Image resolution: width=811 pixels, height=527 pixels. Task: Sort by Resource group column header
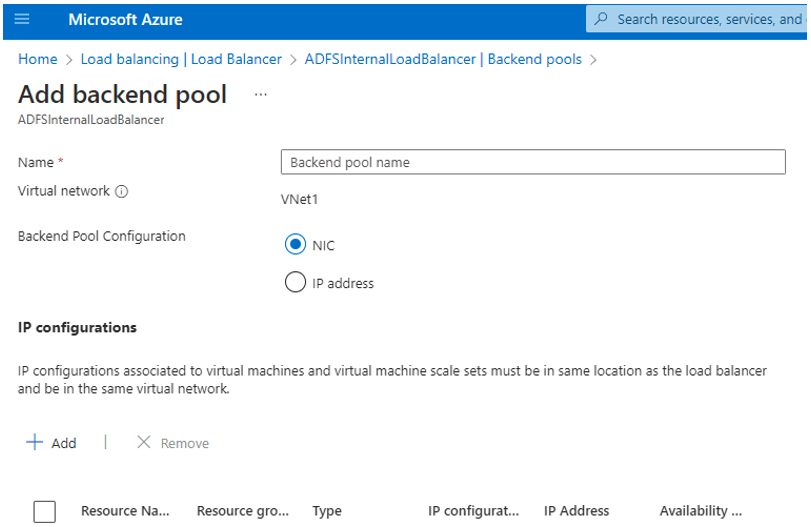243,511
